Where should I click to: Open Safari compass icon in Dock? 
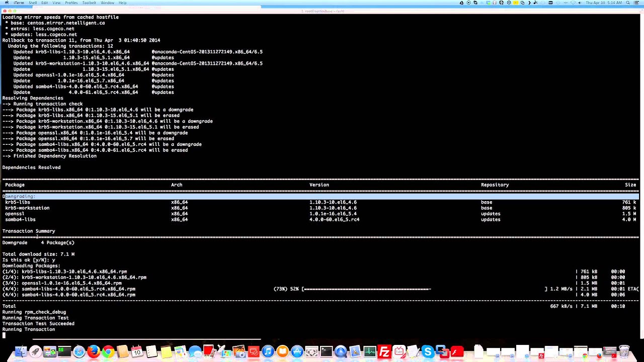pos(79,351)
